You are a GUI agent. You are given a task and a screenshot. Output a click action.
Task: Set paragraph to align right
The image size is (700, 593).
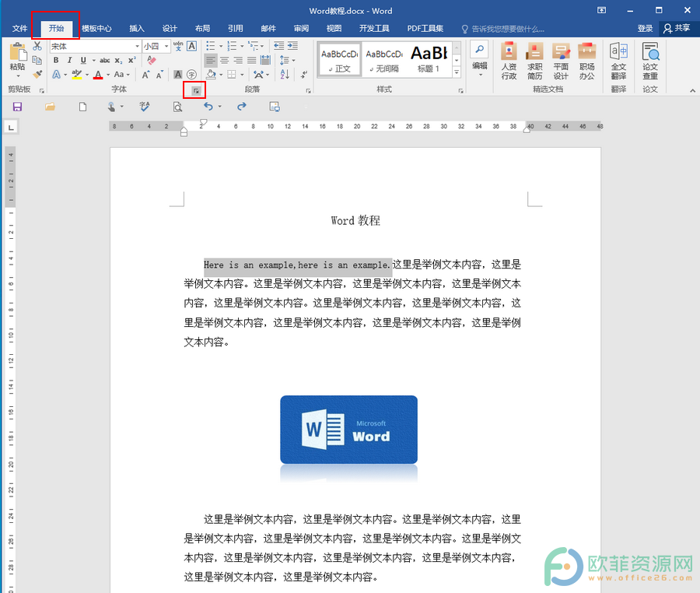(x=239, y=60)
